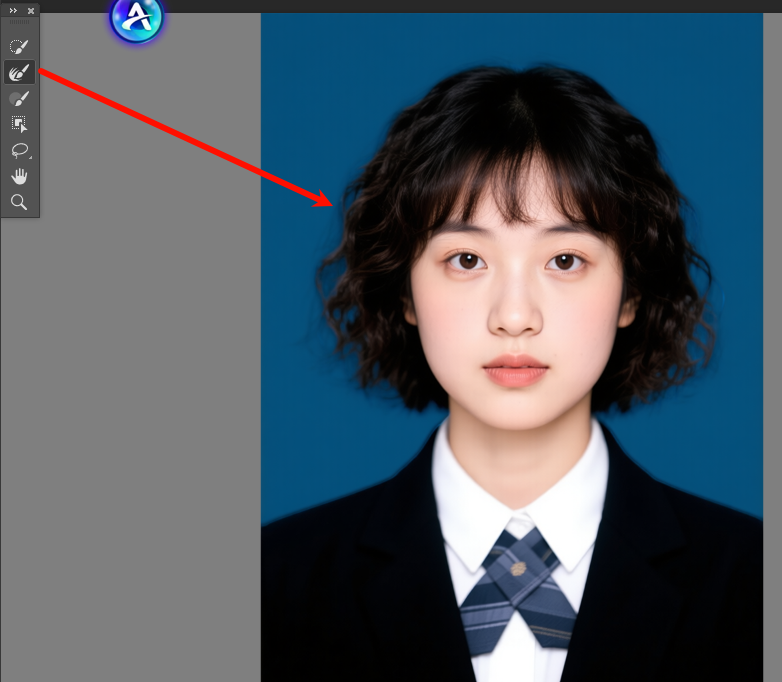Select the Lasso tool

[x=19, y=150]
